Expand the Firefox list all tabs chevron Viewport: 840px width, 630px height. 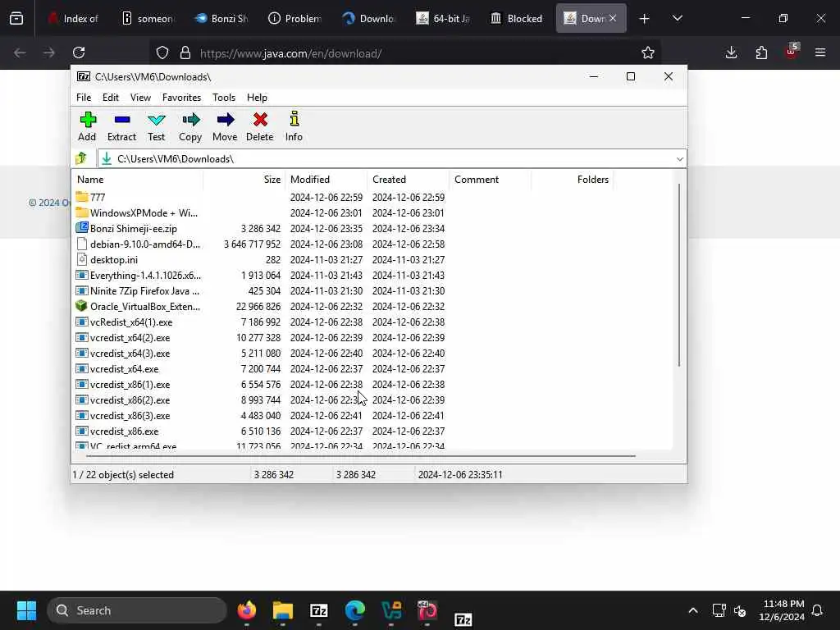pos(678,19)
